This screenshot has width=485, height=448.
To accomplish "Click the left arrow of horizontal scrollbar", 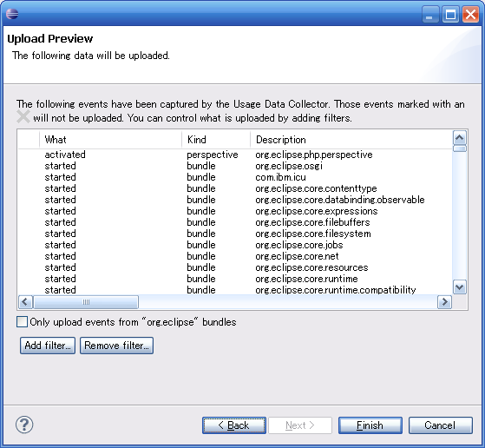I will 25,302.
